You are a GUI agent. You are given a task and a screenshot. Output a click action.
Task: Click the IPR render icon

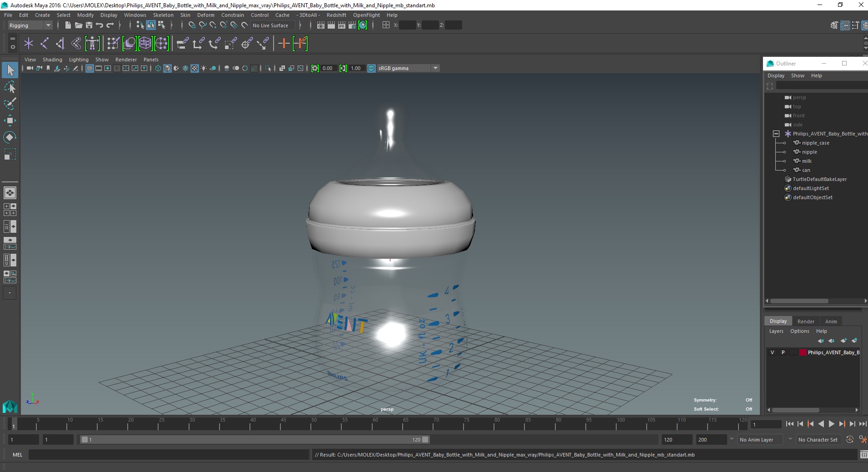(342, 25)
